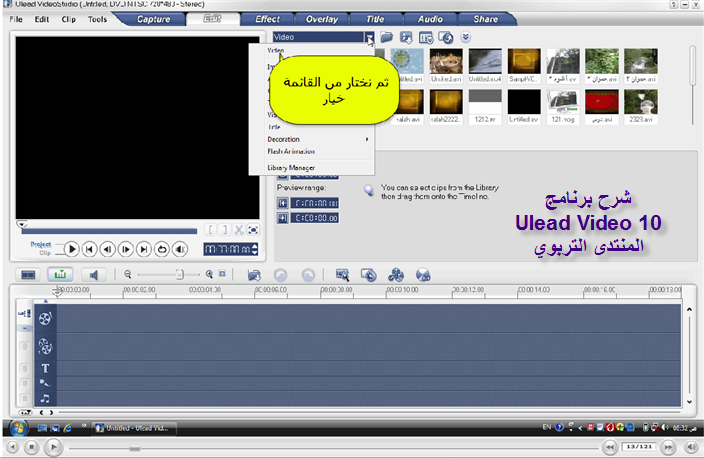The width and height of the screenshot is (704, 458).
Task: Open the system volume button in preview
Action: 180,249
